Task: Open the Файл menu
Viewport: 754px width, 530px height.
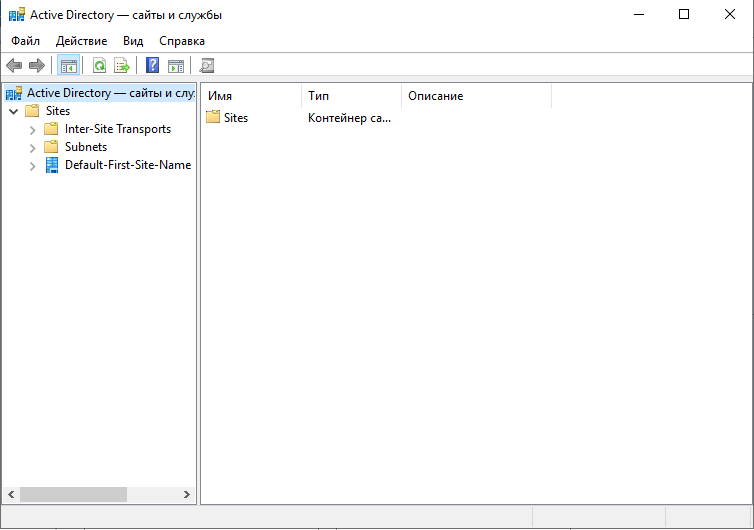Action: point(25,41)
